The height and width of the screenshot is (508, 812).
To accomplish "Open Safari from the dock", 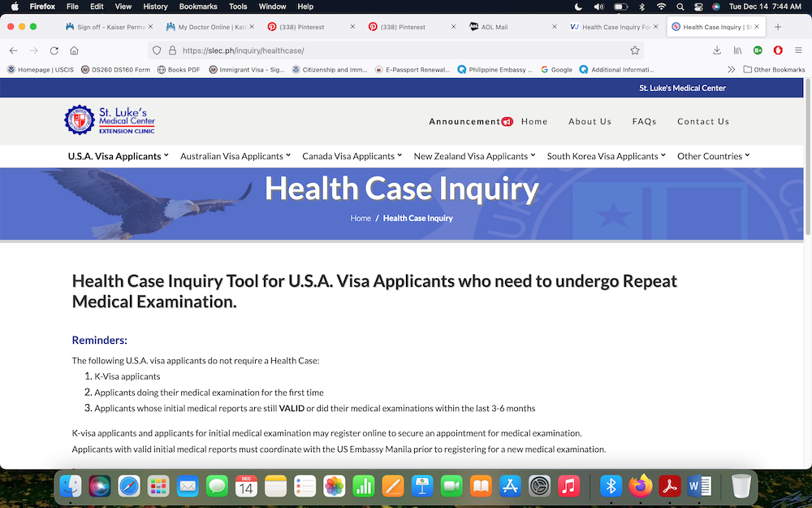I will [129, 486].
